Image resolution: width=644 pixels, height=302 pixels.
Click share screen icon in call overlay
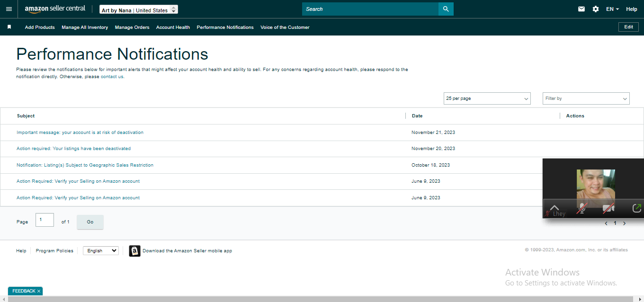(x=637, y=208)
